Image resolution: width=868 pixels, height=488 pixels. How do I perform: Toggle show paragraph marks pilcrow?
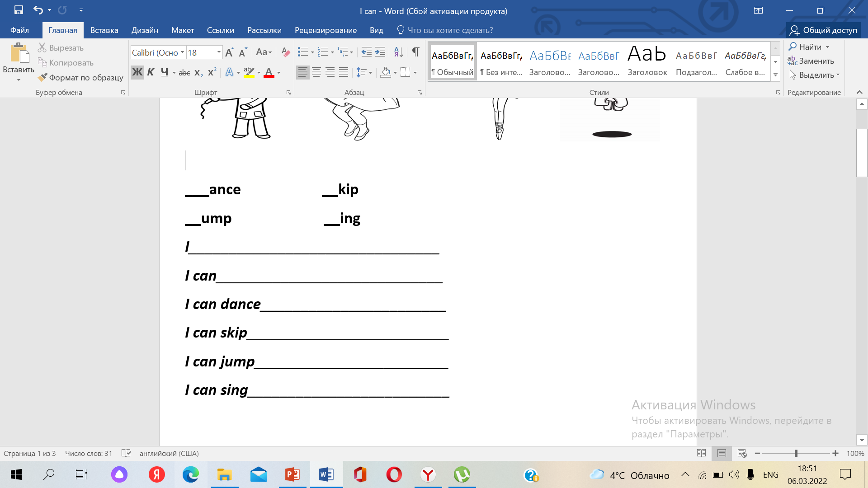point(415,52)
